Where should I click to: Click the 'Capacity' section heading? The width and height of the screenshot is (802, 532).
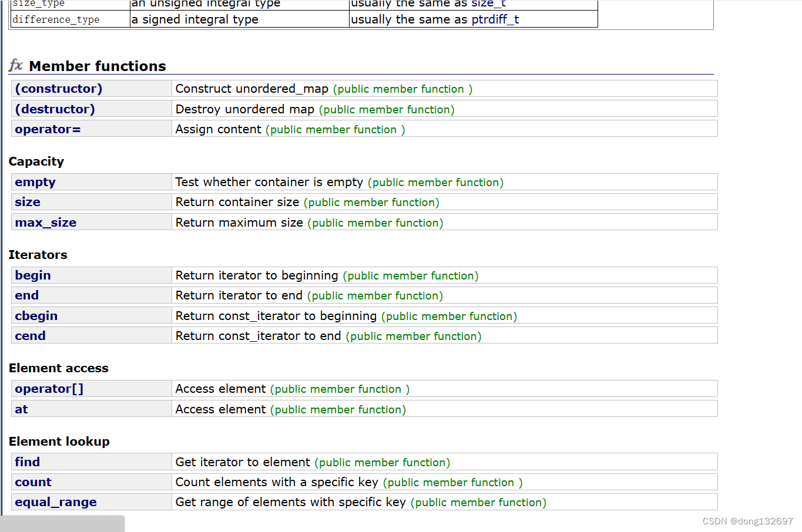pyautogui.click(x=36, y=161)
